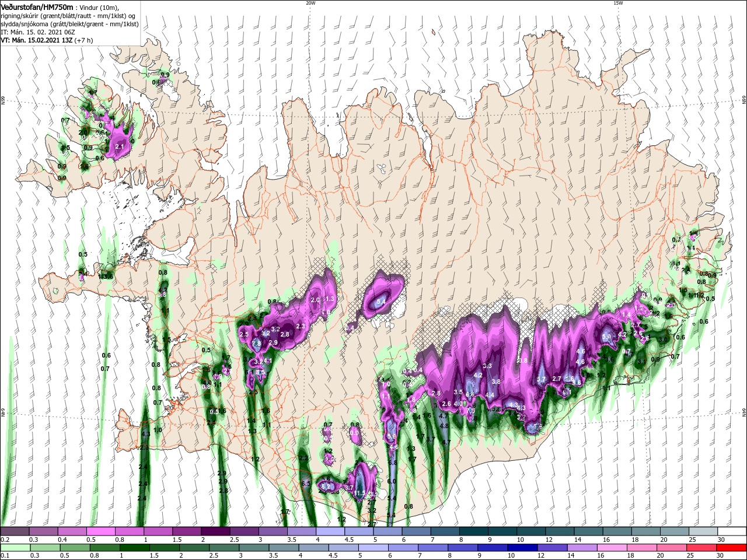The width and height of the screenshot is (747, 560).
Task: Pick pale green rain swatch between 0.1 and 0.3
Action: [15, 548]
